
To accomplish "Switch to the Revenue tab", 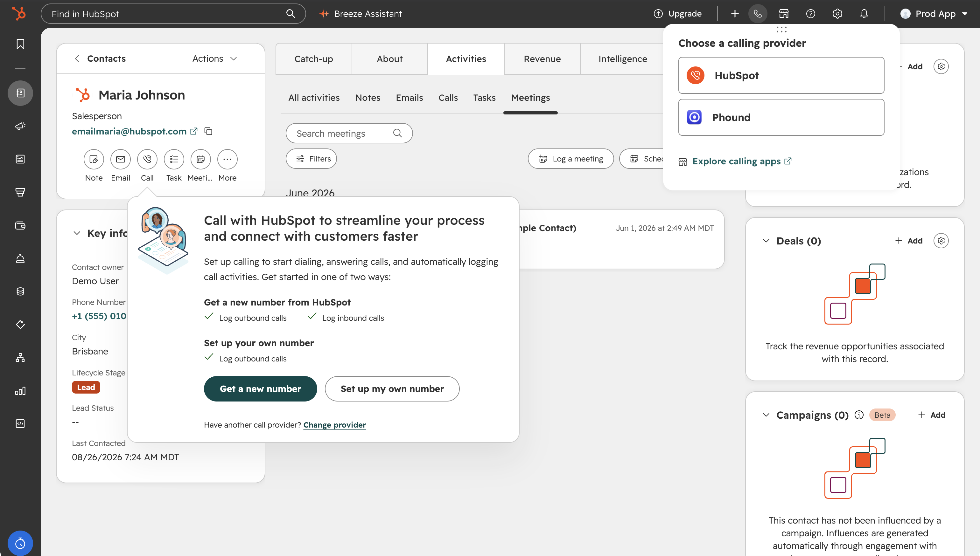I will 542,59.
